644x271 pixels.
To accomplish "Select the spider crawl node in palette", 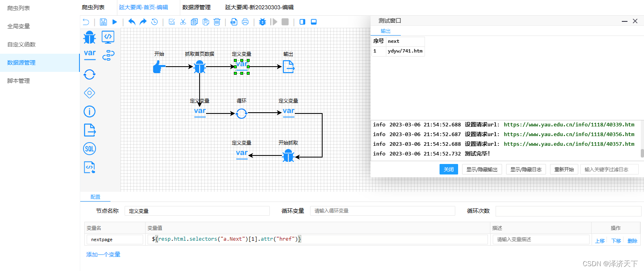I will coord(90,37).
